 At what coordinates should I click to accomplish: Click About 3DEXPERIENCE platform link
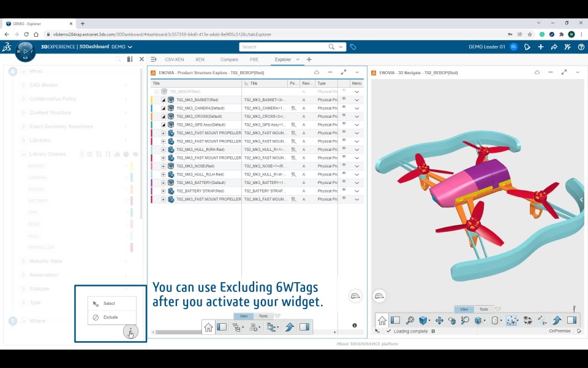click(367, 343)
